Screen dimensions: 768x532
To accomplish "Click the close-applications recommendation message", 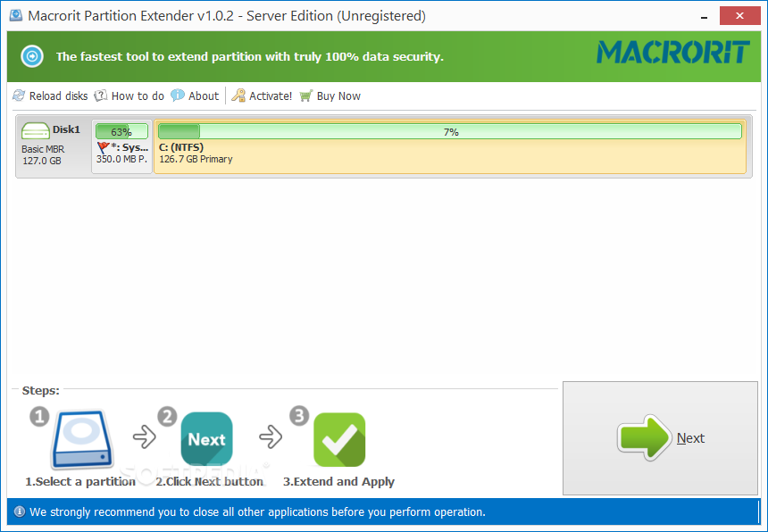I will coord(257,512).
